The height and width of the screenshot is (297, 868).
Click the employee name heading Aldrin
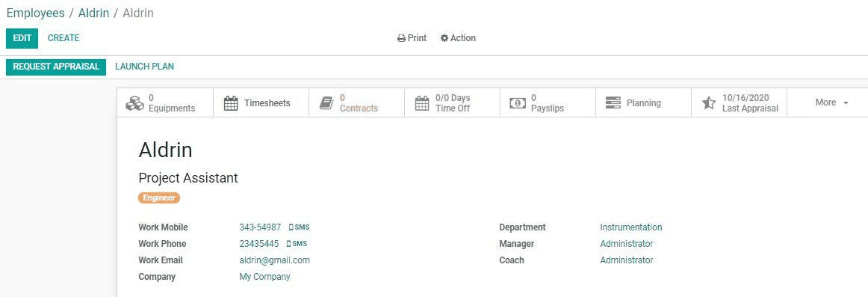(166, 150)
